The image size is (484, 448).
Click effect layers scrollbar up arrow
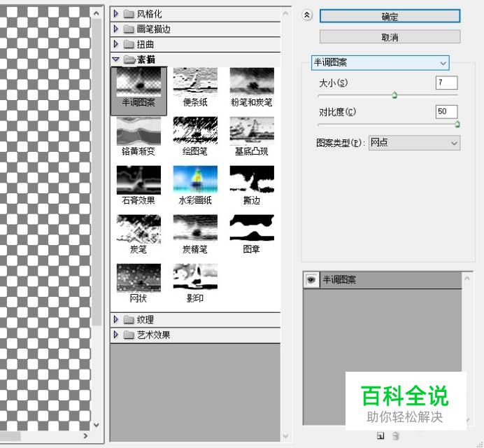coord(467,279)
